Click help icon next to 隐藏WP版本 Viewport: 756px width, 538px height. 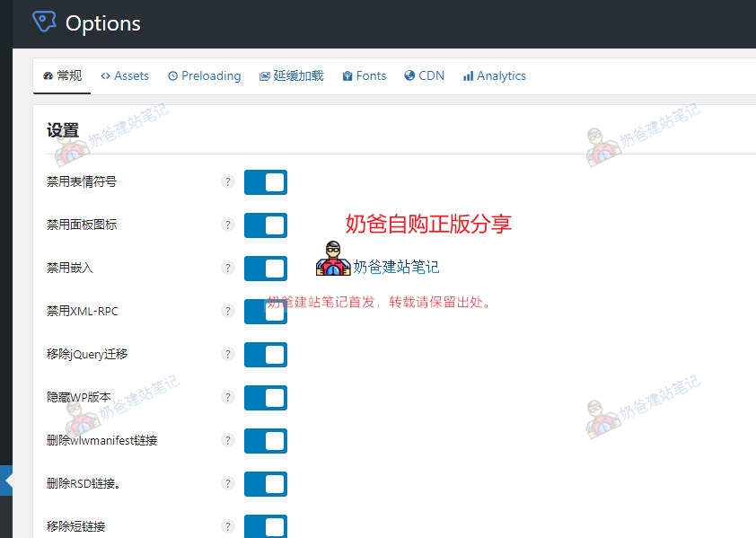click(x=228, y=397)
